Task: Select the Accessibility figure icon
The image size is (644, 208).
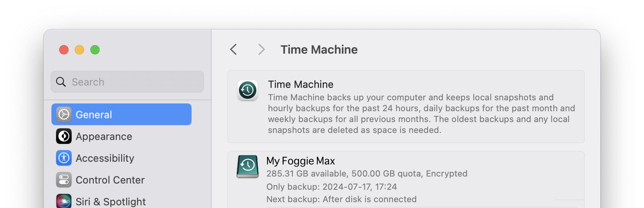Action: coord(64,158)
